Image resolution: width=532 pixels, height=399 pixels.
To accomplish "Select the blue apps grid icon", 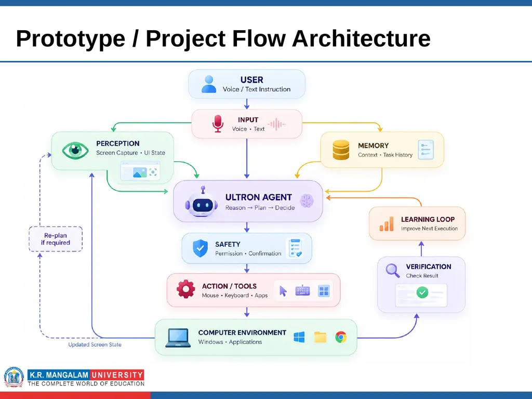I will point(324,291).
